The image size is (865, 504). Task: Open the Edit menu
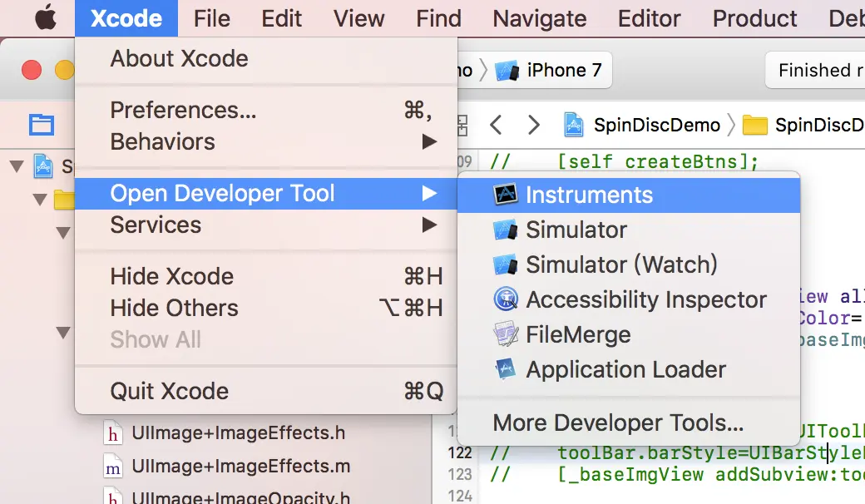[281, 18]
